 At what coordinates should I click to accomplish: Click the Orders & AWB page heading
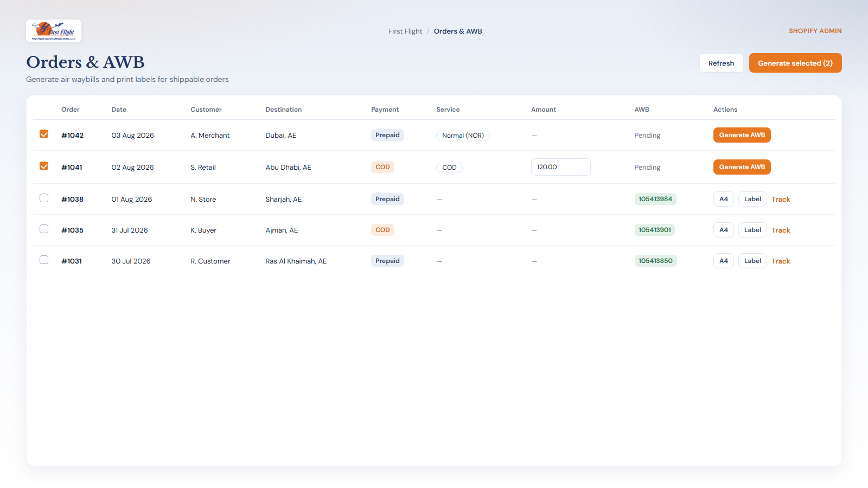pos(85,62)
